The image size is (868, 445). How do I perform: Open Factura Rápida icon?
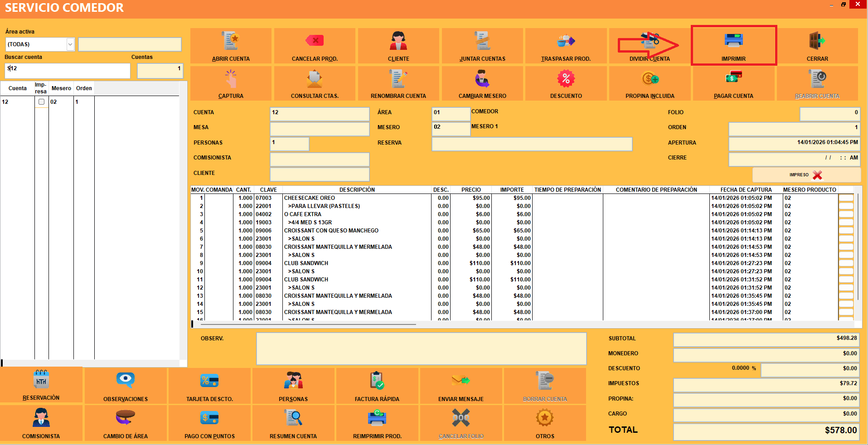point(377,381)
